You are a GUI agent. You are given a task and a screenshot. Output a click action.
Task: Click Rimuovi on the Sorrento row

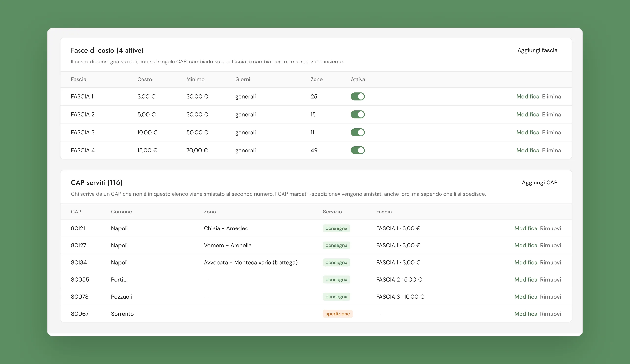click(x=551, y=314)
